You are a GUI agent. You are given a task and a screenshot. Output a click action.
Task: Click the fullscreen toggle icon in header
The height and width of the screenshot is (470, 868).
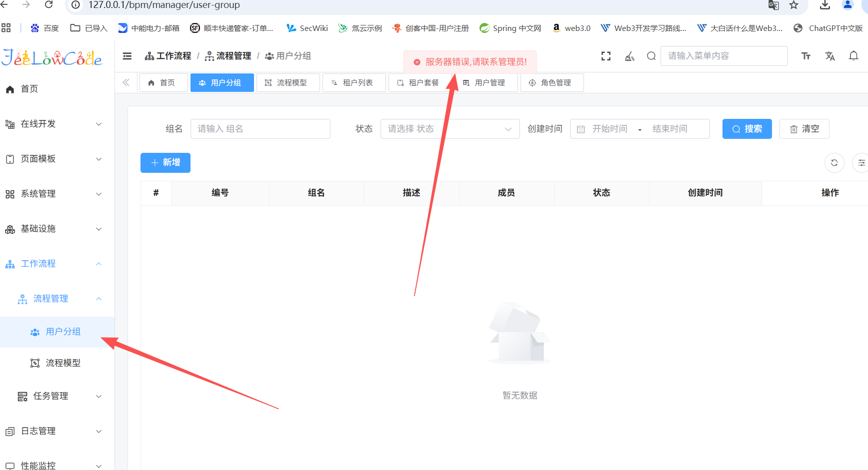tap(606, 56)
